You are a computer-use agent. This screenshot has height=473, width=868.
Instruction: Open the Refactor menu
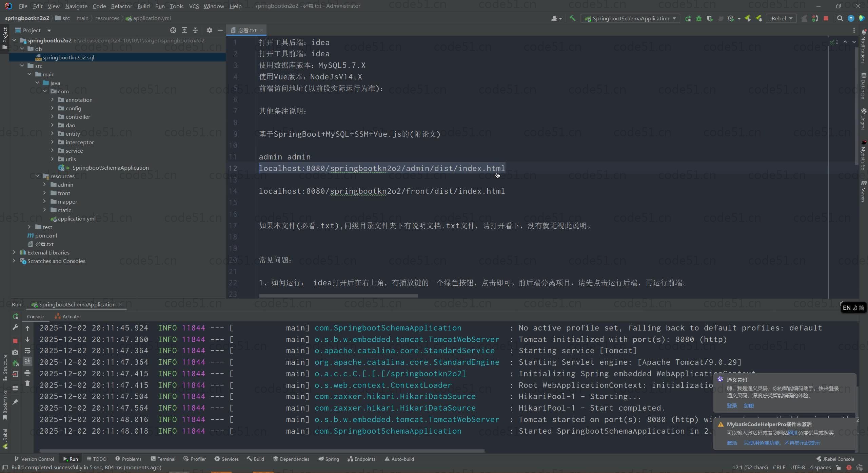[x=121, y=6]
